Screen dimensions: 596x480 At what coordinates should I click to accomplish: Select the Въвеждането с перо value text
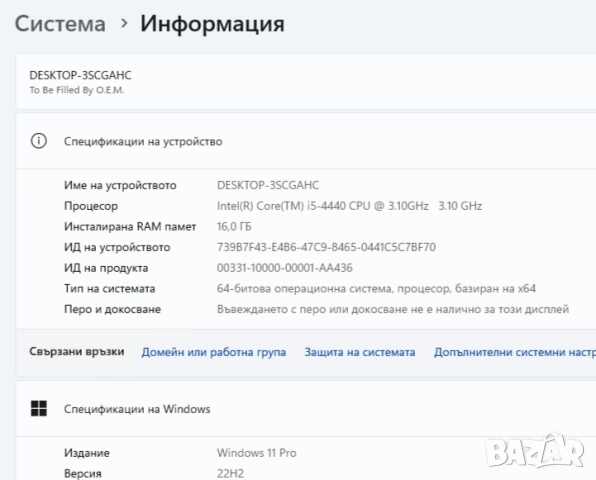tap(393, 309)
